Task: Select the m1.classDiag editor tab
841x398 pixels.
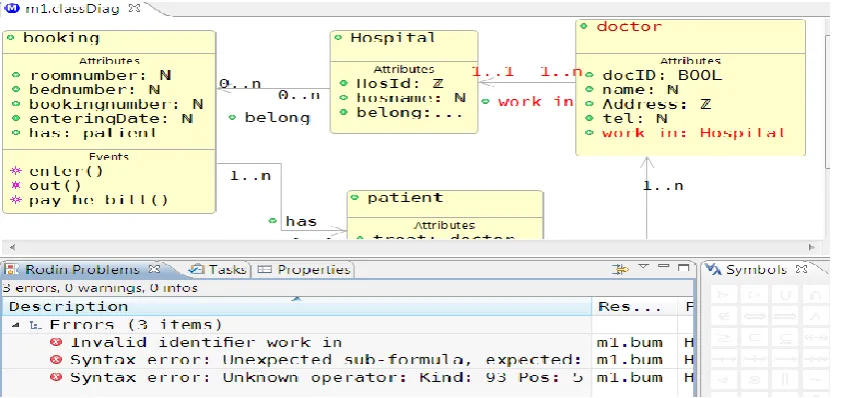Action: pos(72,9)
